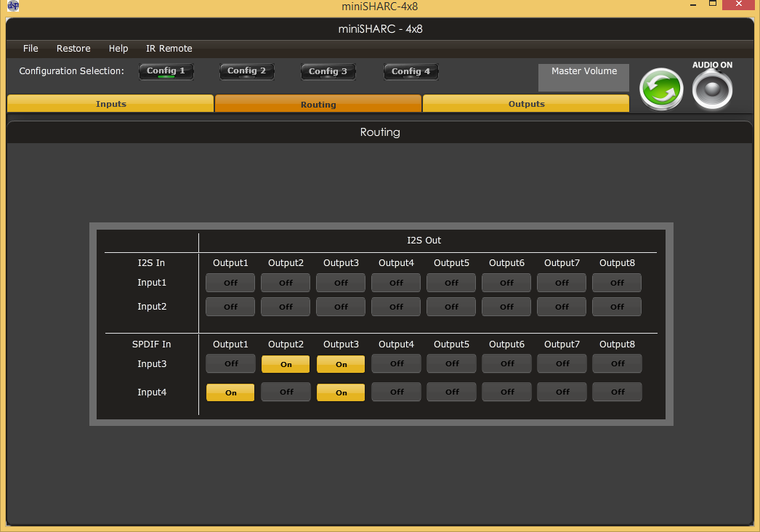The height and width of the screenshot is (532, 760).
Task: Enable SPDIF Input3 to Output1 routing
Action: point(231,363)
